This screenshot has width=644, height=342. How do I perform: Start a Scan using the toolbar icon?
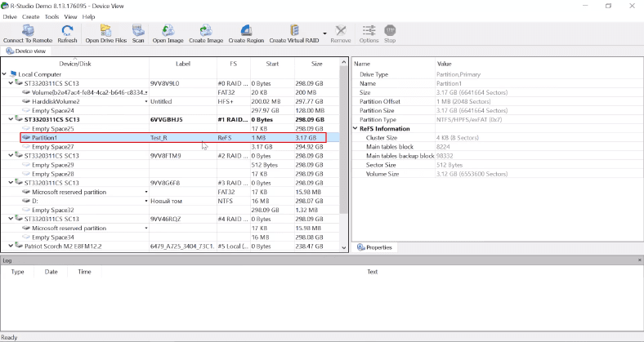[138, 30]
